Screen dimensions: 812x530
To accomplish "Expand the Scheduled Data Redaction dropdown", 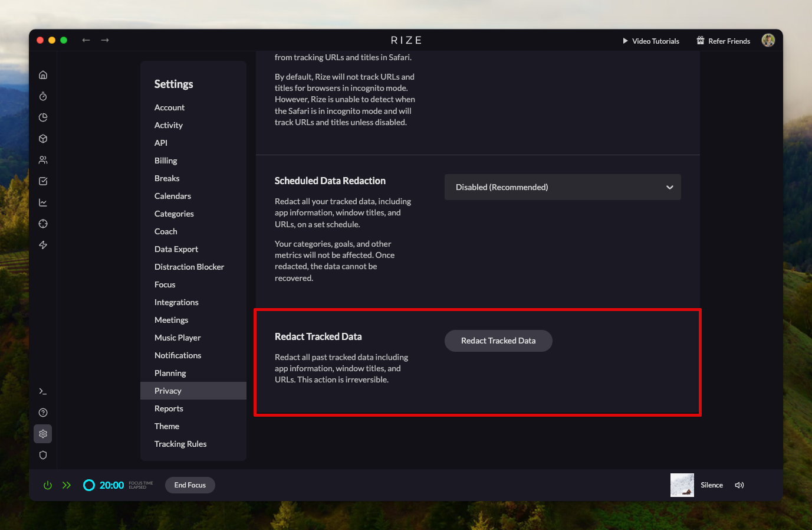I will click(563, 187).
